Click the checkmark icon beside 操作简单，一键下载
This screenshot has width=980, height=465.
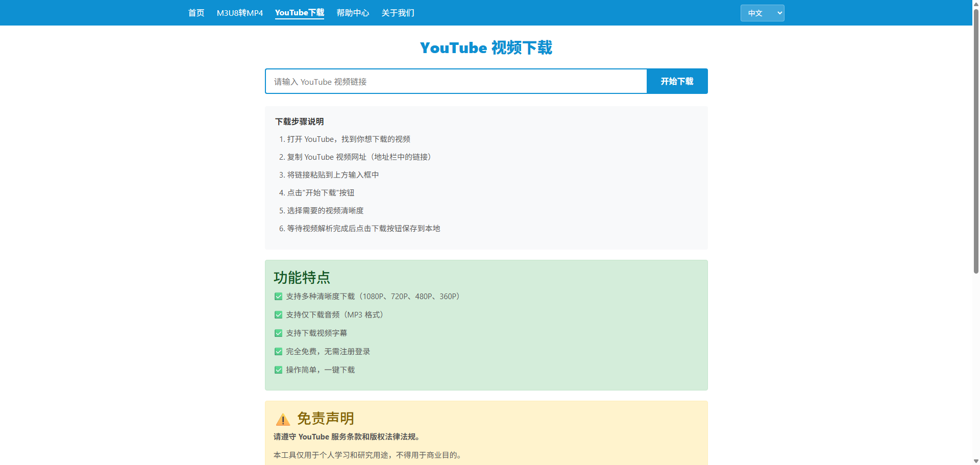tap(278, 370)
